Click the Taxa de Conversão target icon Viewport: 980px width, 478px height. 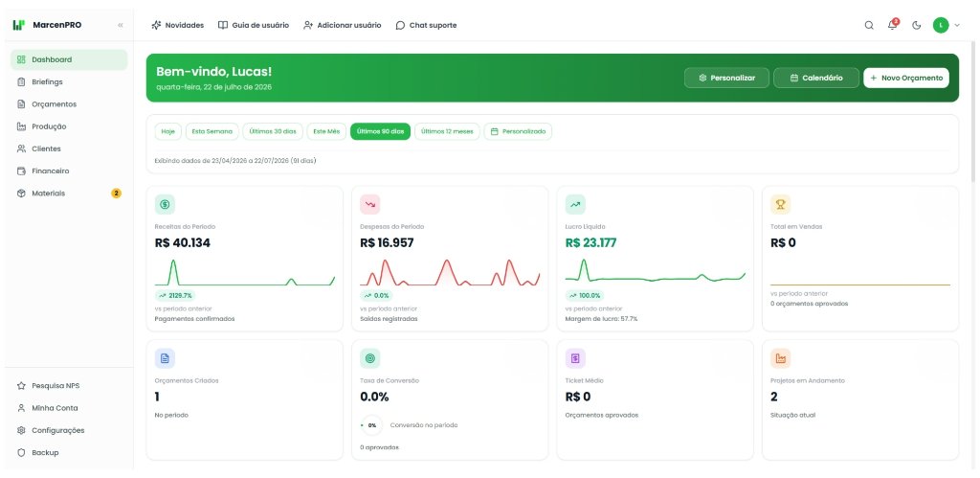coord(370,358)
